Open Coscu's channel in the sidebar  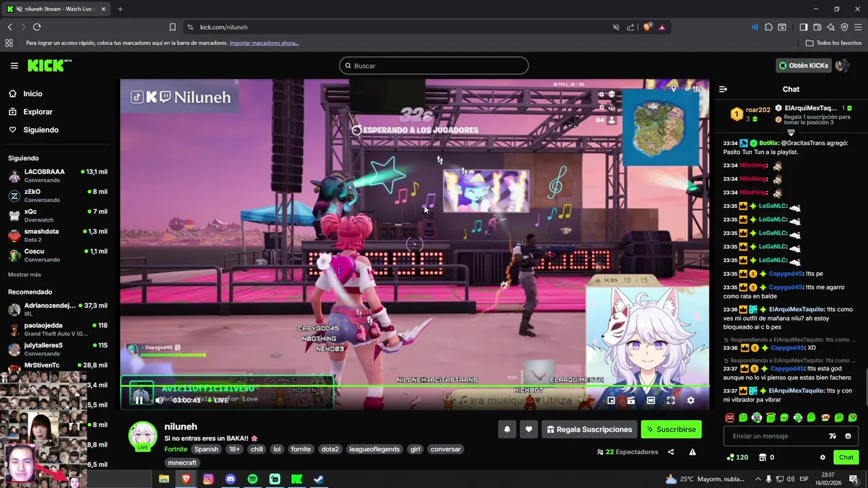(x=58, y=255)
